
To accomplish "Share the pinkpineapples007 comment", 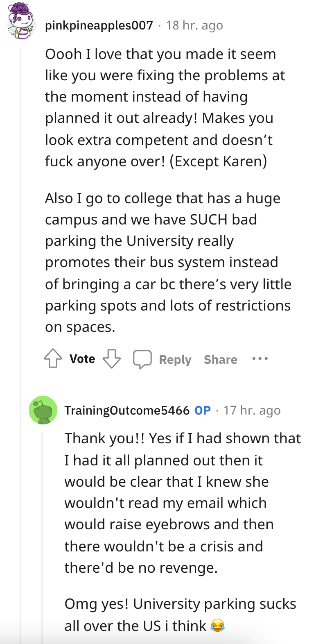I will click(x=221, y=360).
